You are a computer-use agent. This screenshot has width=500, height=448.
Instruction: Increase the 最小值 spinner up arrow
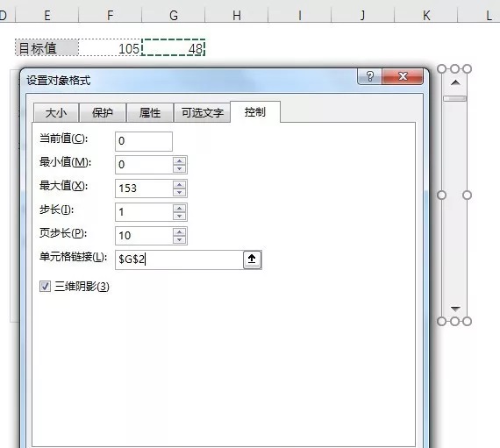pyautogui.click(x=180, y=161)
